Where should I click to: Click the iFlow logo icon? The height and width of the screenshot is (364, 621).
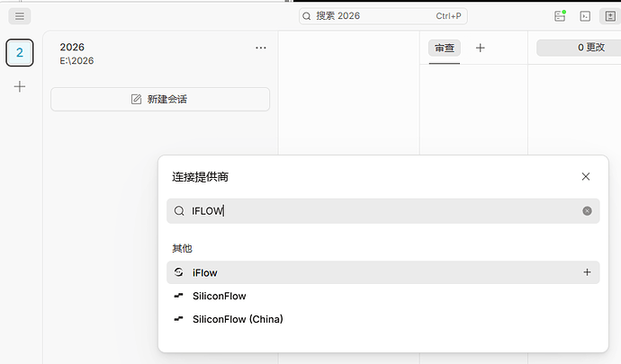[178, 272]
